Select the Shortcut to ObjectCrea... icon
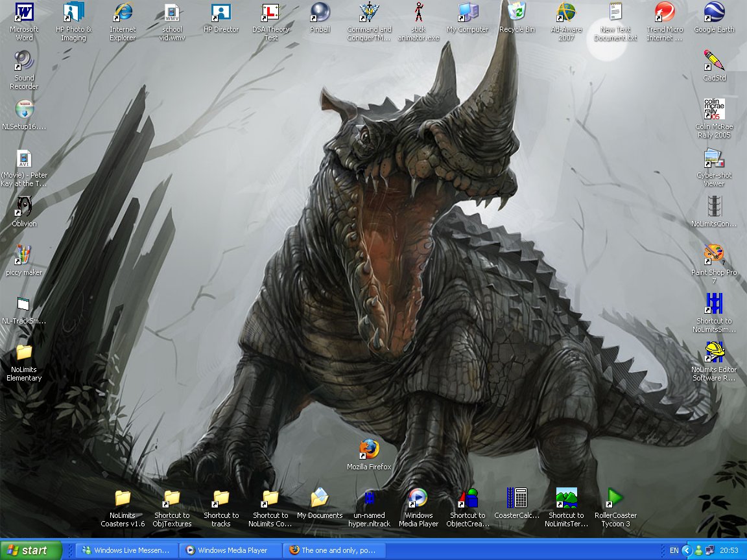This screenshot has height=560, width=747. coord(468,498)
